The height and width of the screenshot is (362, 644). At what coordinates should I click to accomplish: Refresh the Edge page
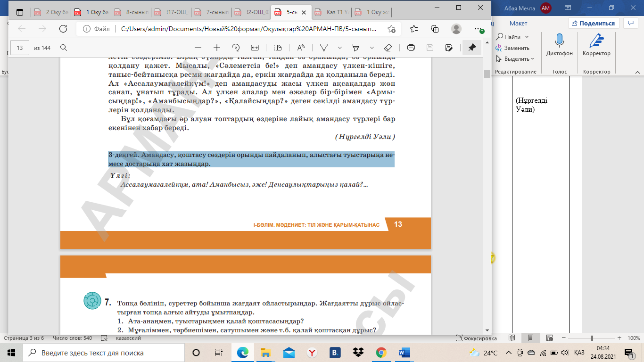coord(63,29)
